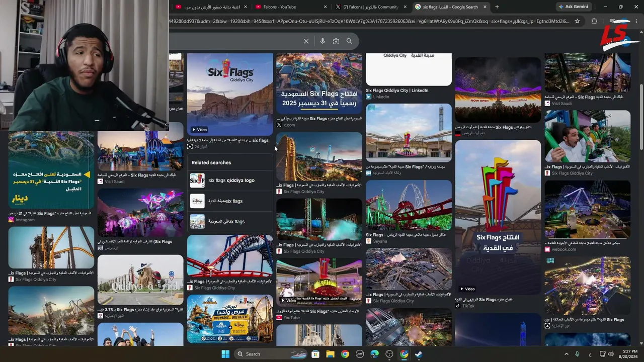Open a new browser tab
Image resolution: width=644 pixels, height=362 pixels.
click(x=497, y=7)
